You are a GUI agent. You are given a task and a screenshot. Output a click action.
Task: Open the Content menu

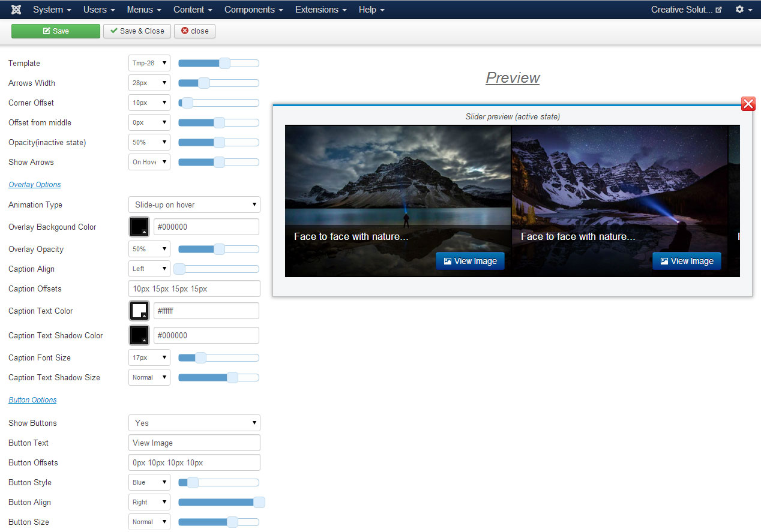click(x=193, y=10)
